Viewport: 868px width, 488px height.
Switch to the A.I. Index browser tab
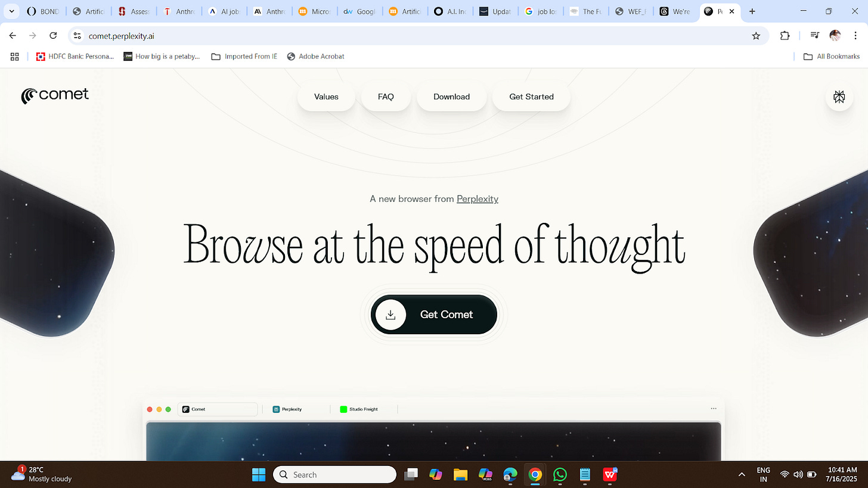point(450,11)
